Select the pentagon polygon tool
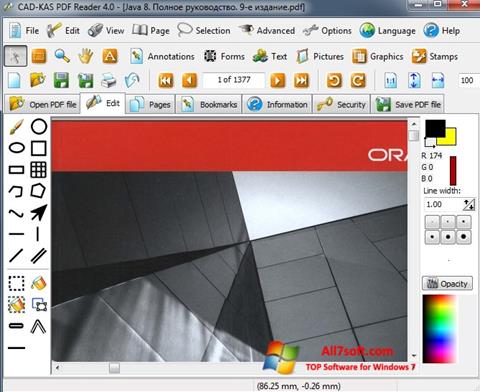The width and height of the screenshot is (480, 392). click(38, 191)
